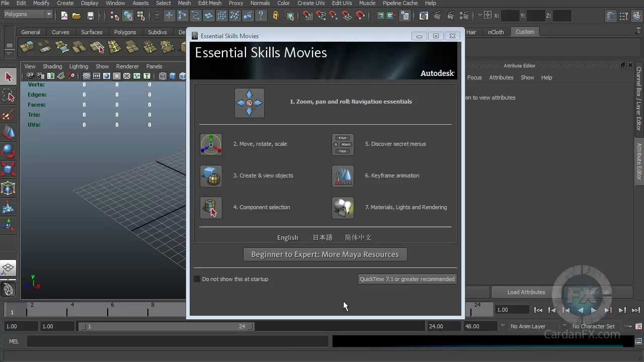Click the wireframe cube viewport icon
The height and width of the screenshot is (362, 644).
point(163,76)
